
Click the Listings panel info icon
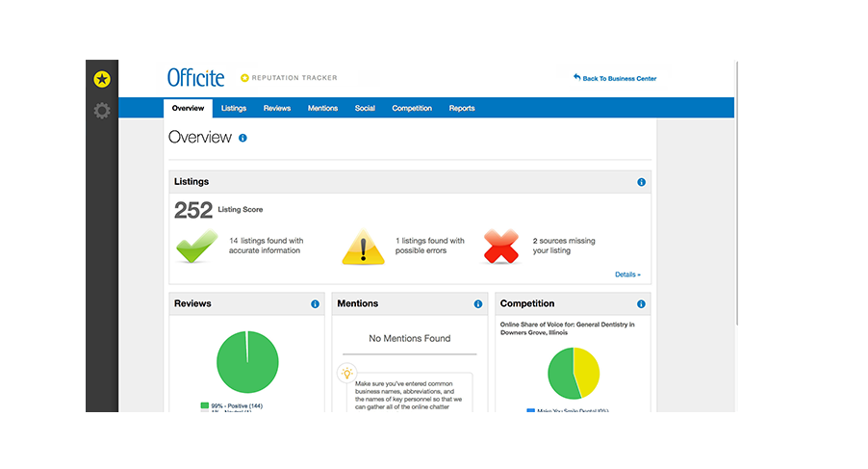641,182
